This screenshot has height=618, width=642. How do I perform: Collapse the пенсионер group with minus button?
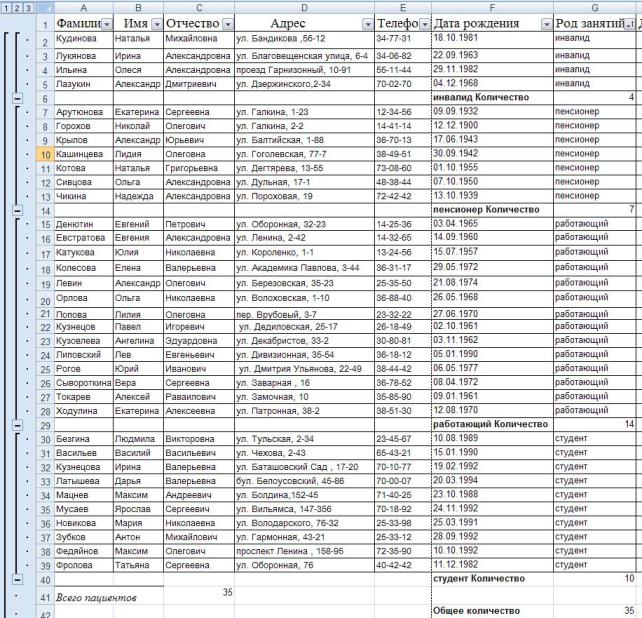point(17,211)
